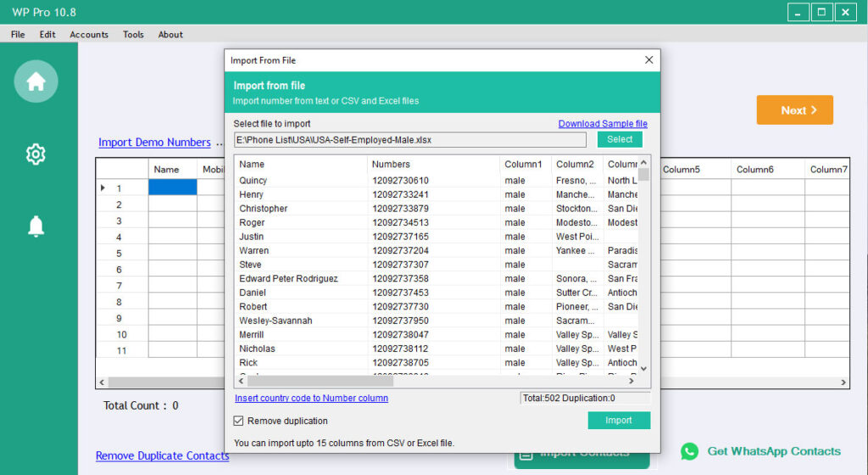Open the Tools menu

[133, 34]
